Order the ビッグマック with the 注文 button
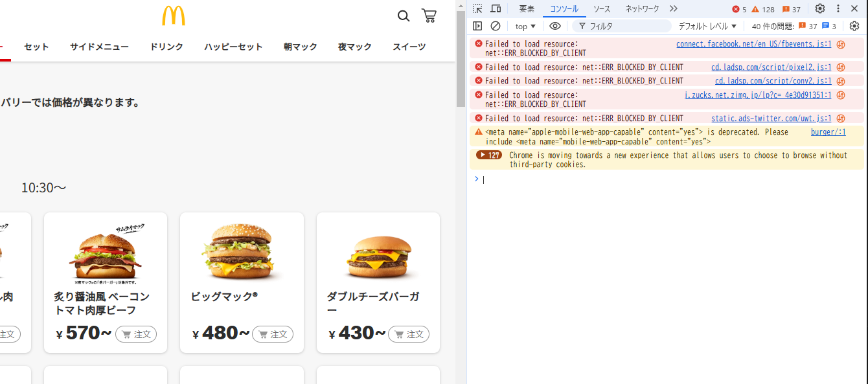This screenshot has width=868, height=384. coord(273,333)
